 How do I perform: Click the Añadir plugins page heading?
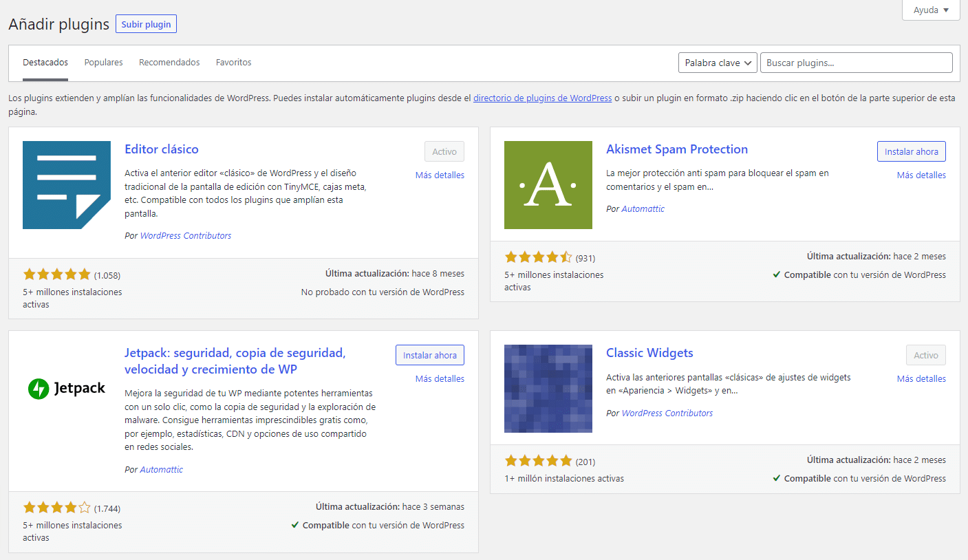(x=59, y=24)
